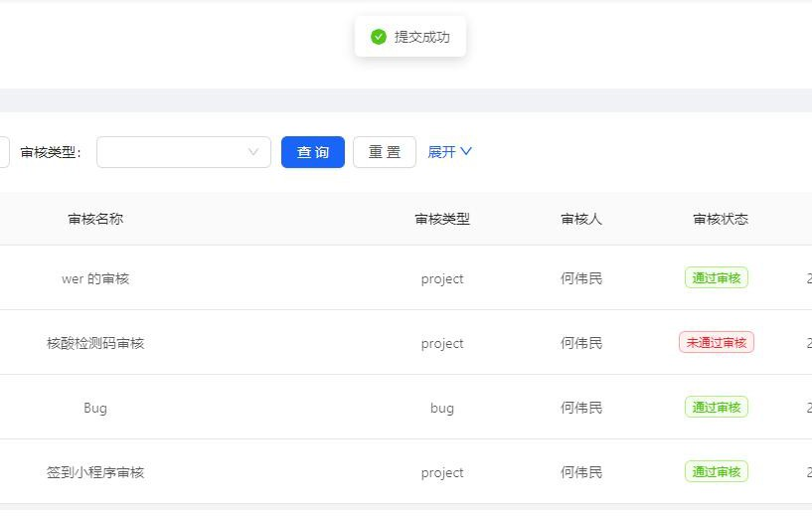Click the 查询 search button
This screenshot has width=812, height=516.
tap(313, 152)
